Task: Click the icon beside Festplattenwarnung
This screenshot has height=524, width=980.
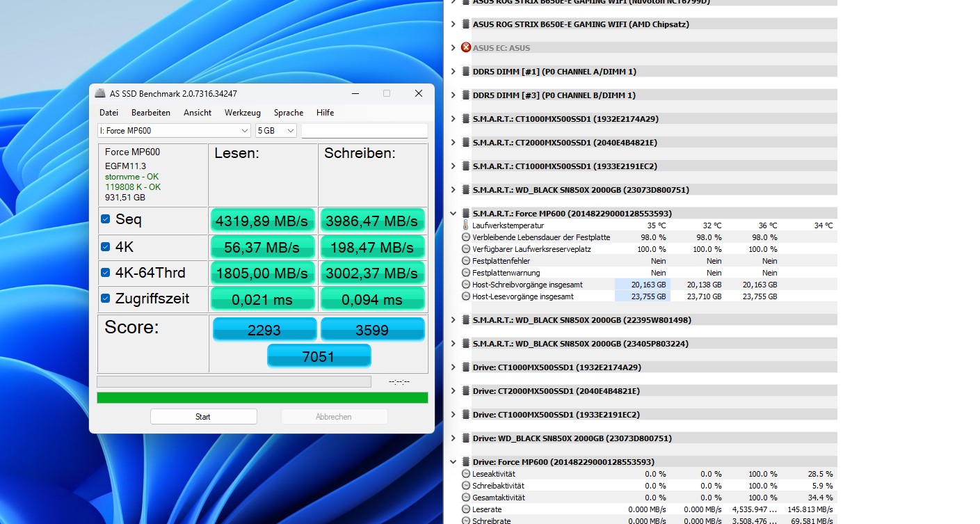Action: click(x=466, y=273)
